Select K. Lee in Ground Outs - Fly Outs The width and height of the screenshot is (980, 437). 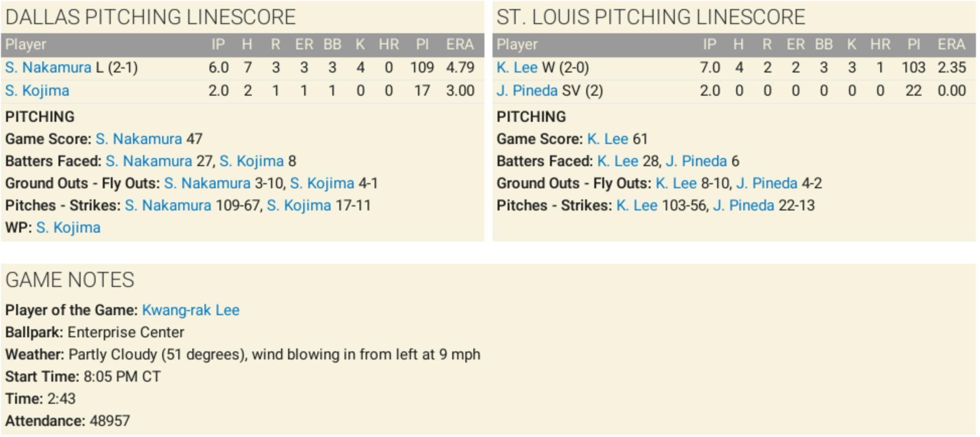point(676,183)
